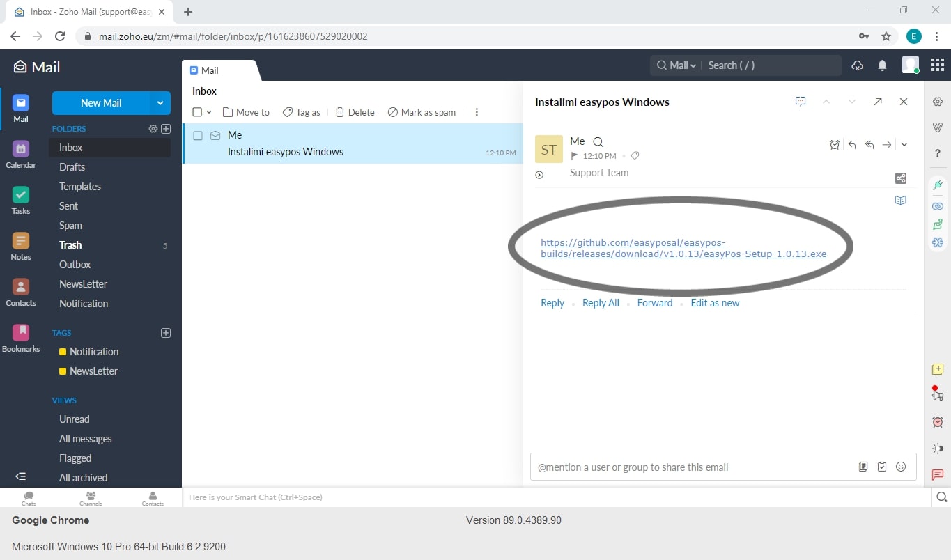Open the three-dot more options menu in toolbar
This screenshot has height=560, width=951.
pyautogui.click(x=477, y=111)
